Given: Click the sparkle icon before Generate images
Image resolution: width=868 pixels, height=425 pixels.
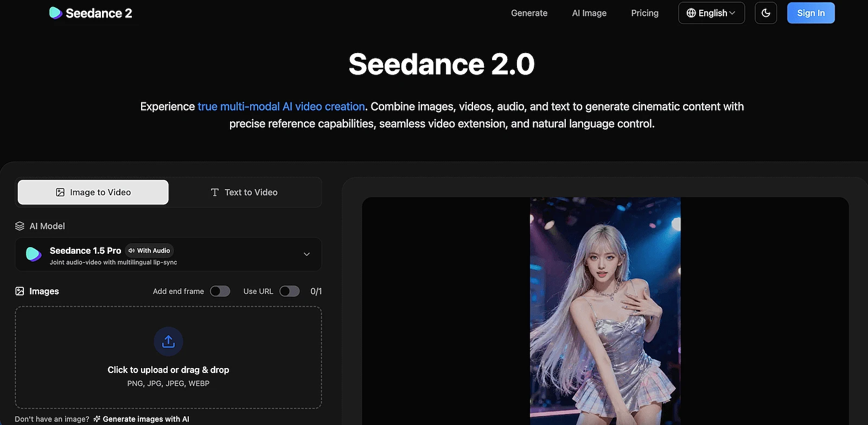Looking at the screenshot, I should [x=97, y=419].
